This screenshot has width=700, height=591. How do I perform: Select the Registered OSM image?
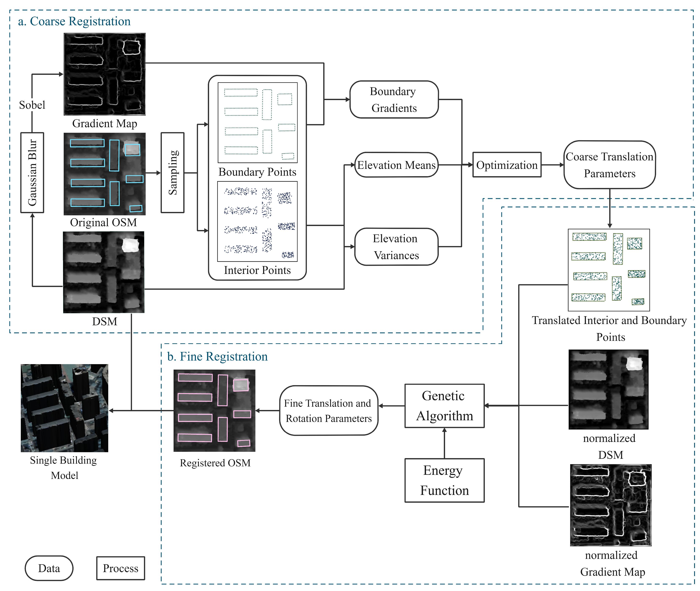214,410
